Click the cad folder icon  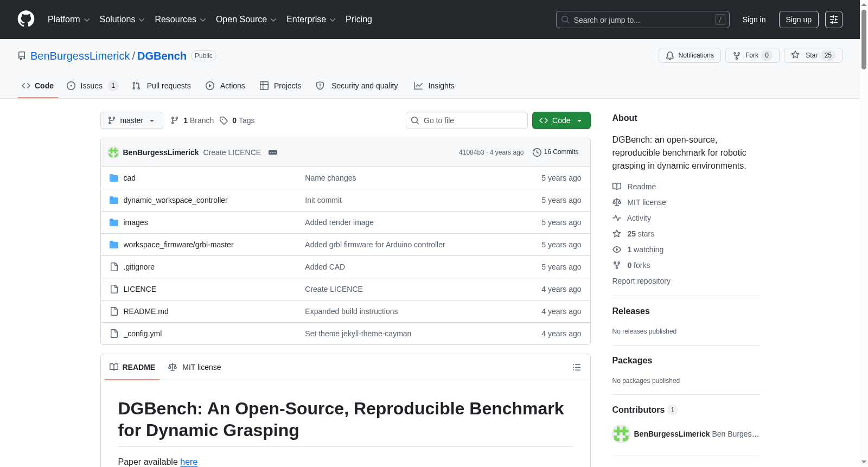point(114,178)
